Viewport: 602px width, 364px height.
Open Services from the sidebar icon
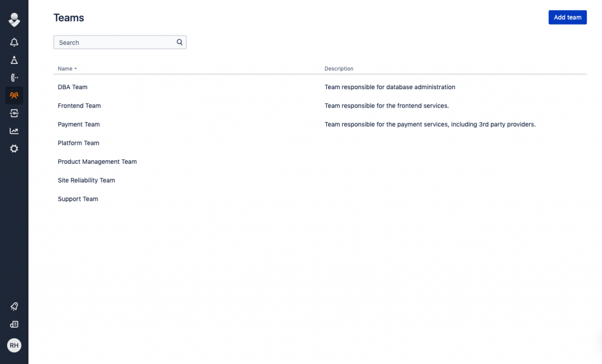[14, 113]
